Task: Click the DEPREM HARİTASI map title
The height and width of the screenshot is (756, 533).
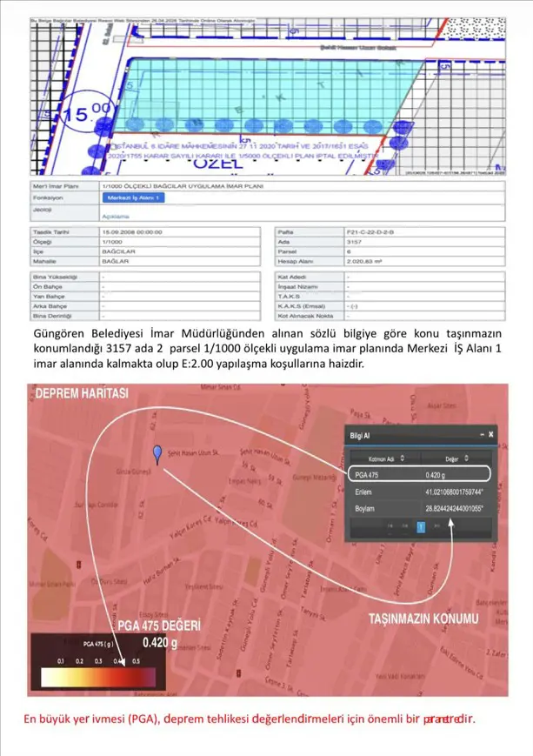Action: 82,393
